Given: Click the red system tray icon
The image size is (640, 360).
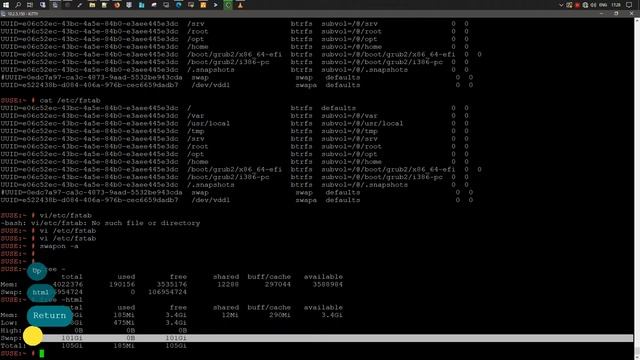Looking at the screenshot, I should point(577,5).
